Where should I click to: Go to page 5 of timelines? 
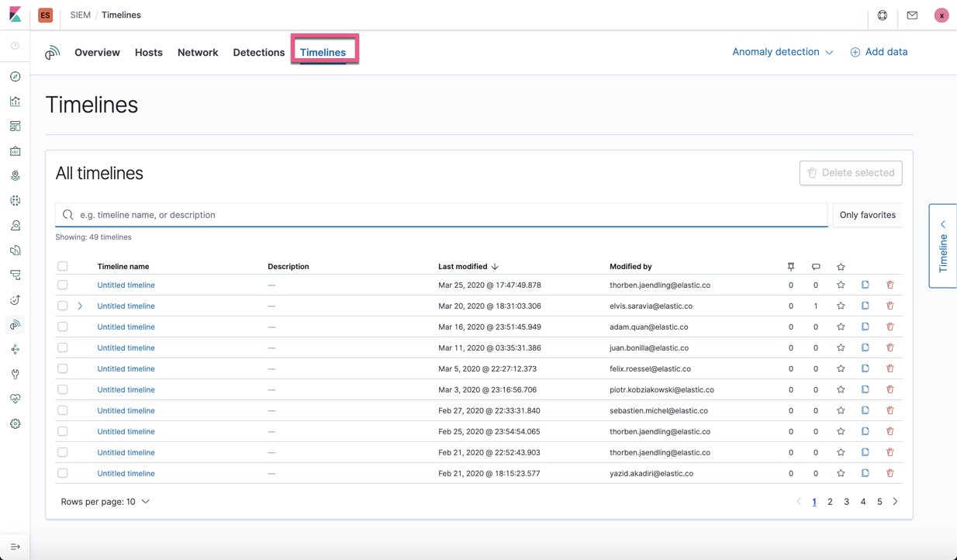click(879, 502)
